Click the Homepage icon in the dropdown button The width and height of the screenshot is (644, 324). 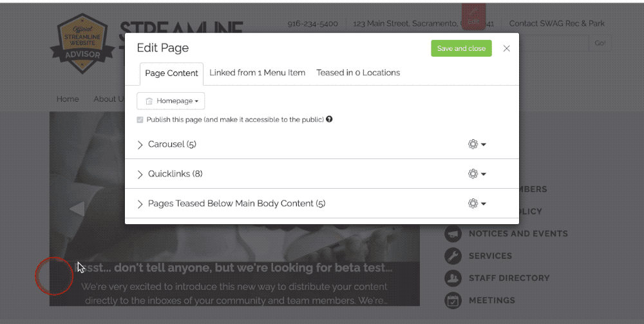click(x=149, y=101)
